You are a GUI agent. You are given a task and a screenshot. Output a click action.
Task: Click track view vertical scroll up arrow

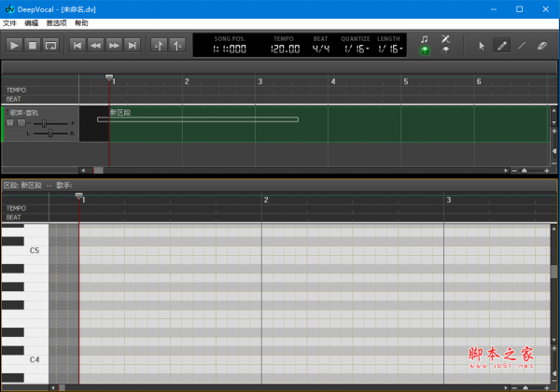(553, 110)
